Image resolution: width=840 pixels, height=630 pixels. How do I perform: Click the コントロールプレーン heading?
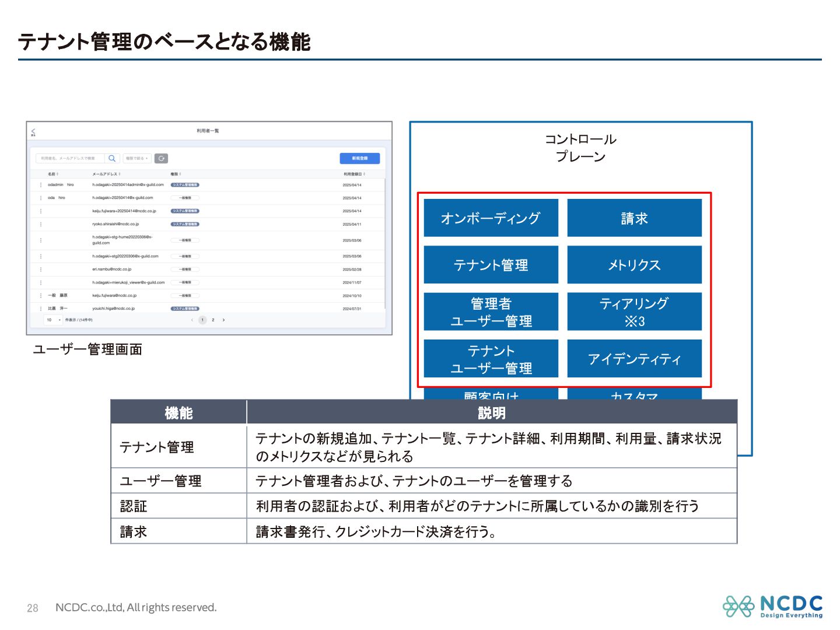click(x=580, y=148)
